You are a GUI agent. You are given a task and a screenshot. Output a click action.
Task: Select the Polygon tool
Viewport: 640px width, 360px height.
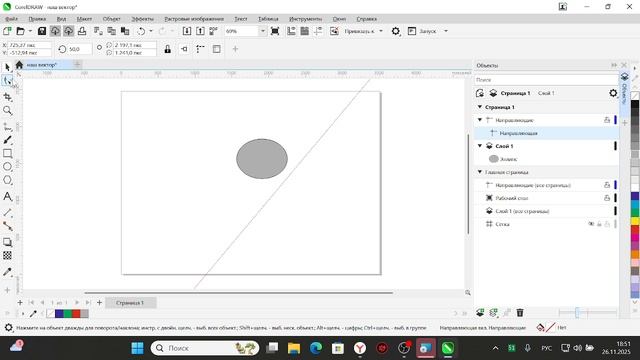[7, 180]
